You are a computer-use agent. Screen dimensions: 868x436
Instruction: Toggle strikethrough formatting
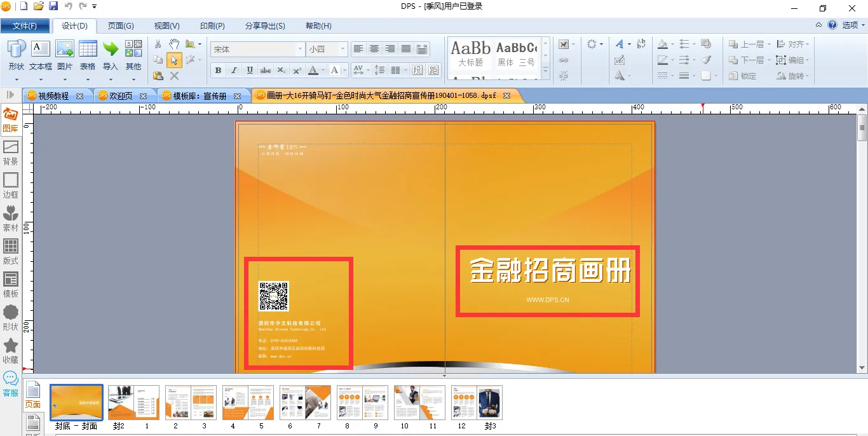(266, 70)
